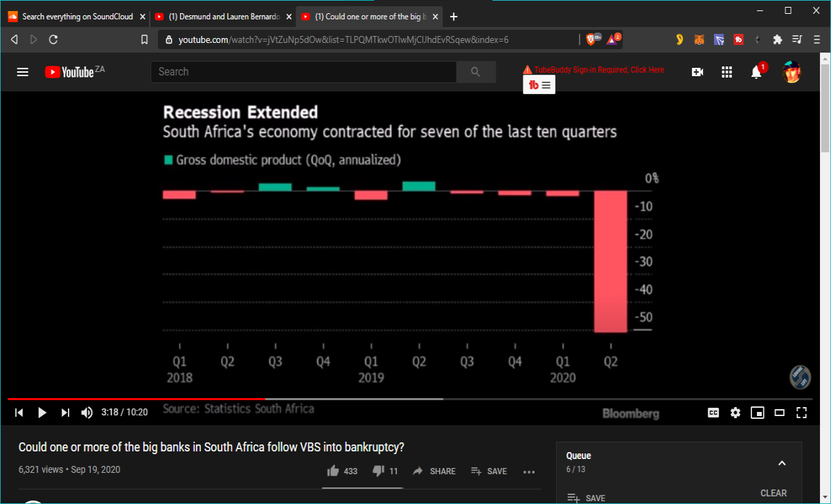Click the TubeBuddy extension in toolbar
Image resolution: width=831 pixels, height=504 pixels.
coord(738,40)
